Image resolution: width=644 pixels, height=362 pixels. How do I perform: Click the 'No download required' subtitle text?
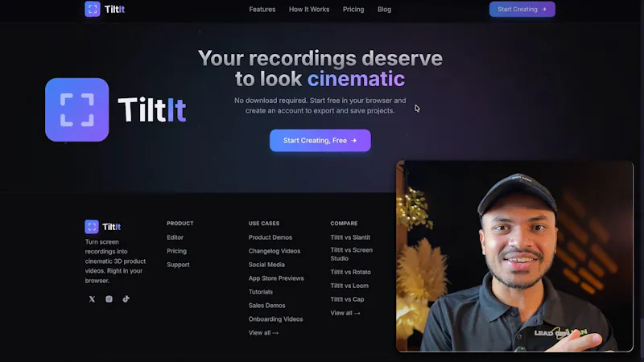tap(320, 105)
